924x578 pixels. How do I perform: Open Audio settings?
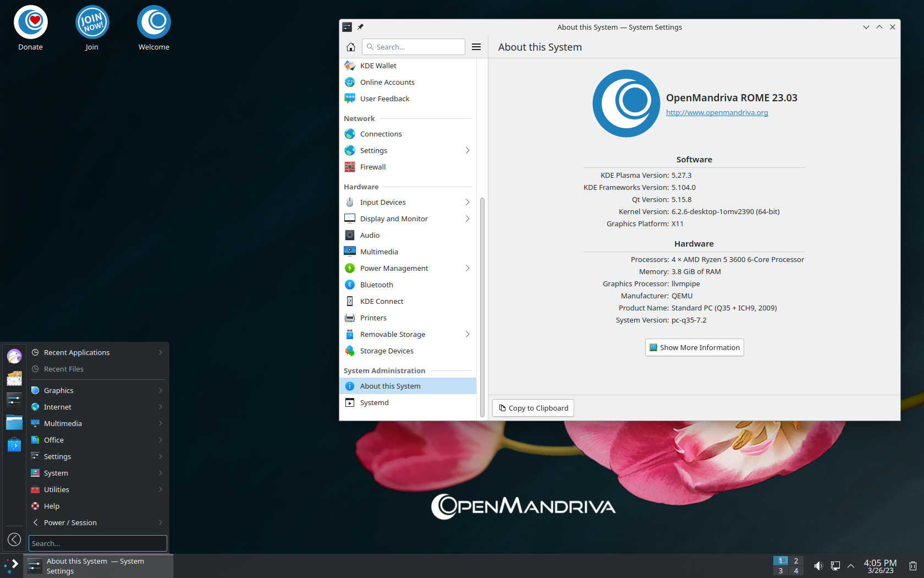408,235
